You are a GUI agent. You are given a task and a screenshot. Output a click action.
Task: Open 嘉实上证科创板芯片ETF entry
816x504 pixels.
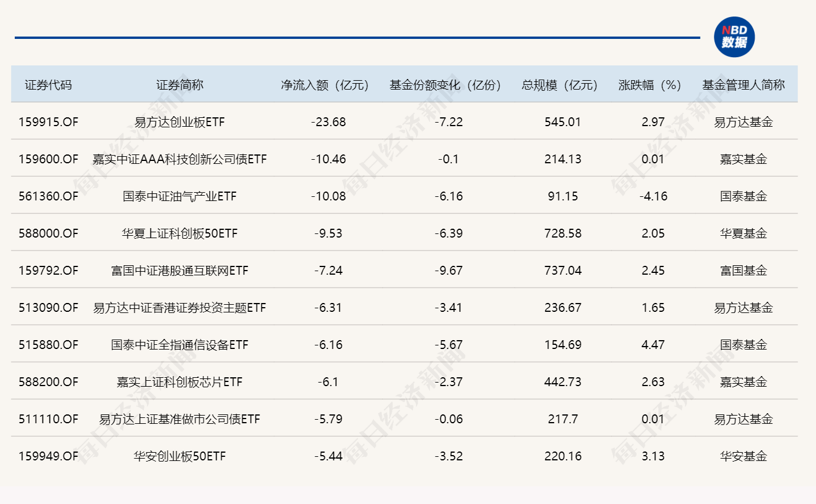[179, 382]
